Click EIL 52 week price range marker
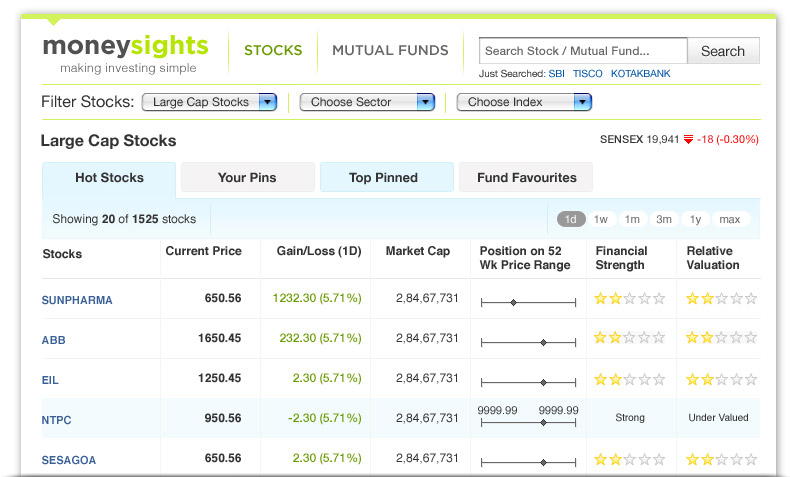 tap(543, 383)
